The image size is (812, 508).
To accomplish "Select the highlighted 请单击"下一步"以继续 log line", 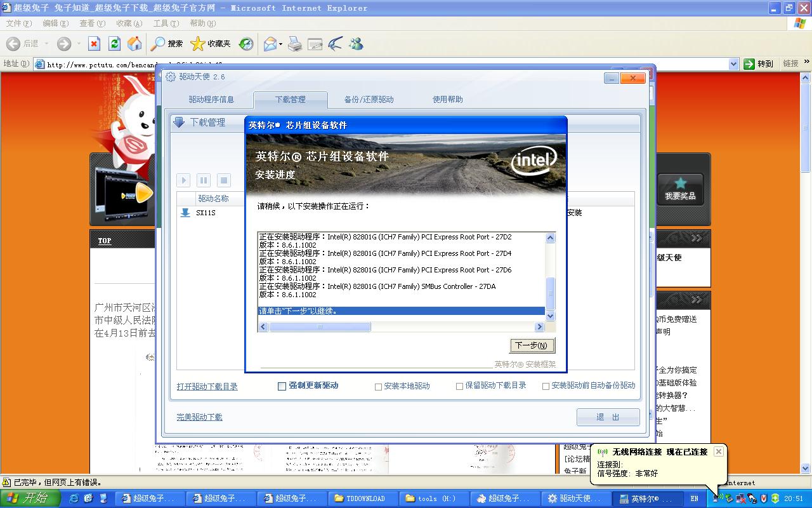I will coord(402,311).
